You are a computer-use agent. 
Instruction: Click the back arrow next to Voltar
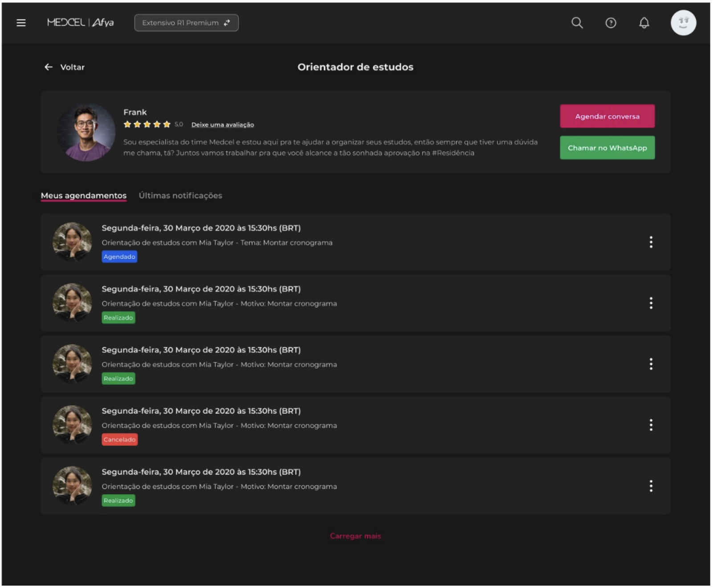click(48, 67)
